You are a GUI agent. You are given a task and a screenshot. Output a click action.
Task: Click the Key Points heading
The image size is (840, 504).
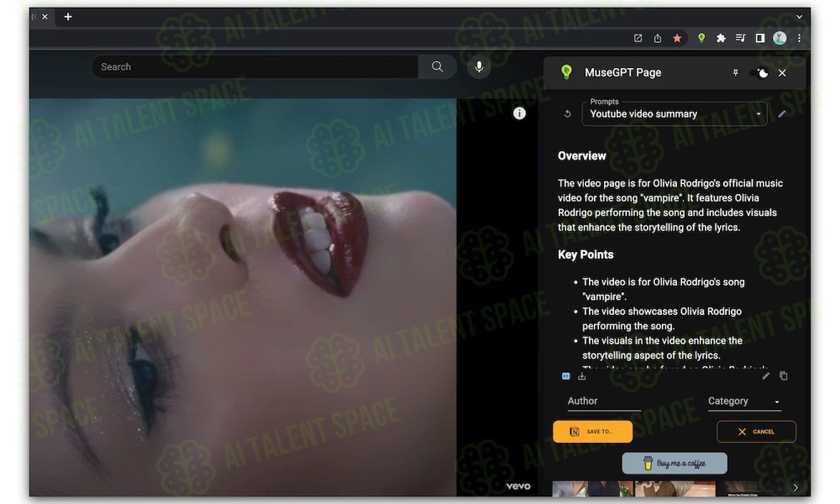(585, 255)
